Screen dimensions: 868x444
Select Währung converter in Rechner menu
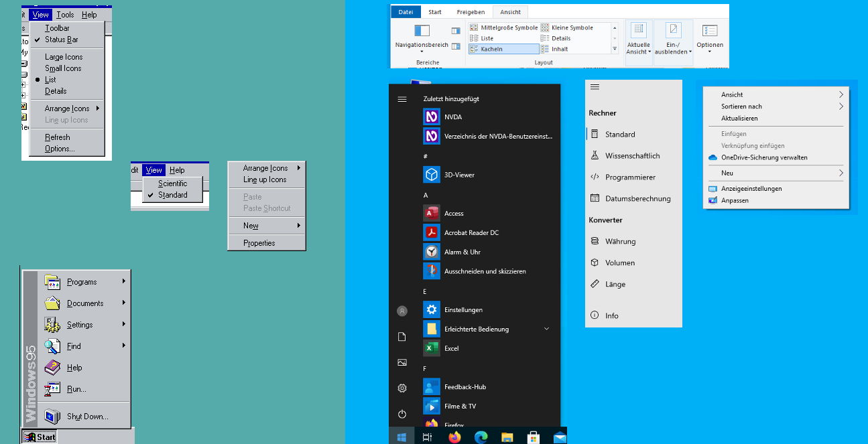pos(633,241)
